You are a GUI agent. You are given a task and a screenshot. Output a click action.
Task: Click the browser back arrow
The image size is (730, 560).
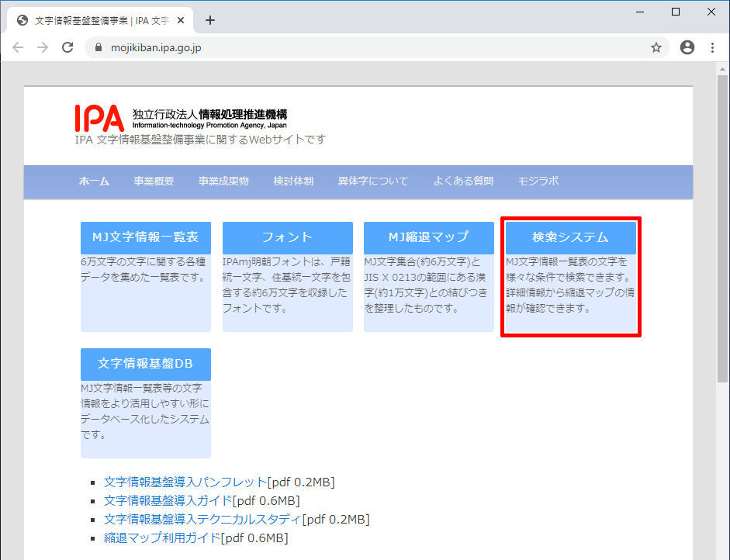18,47
